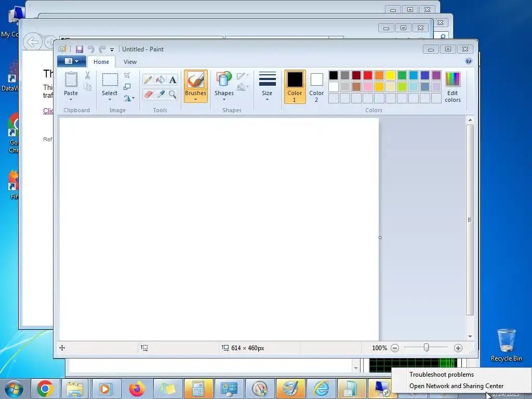
Task: Click the Select rectangle icon
Action: click(x=110, y=80)
